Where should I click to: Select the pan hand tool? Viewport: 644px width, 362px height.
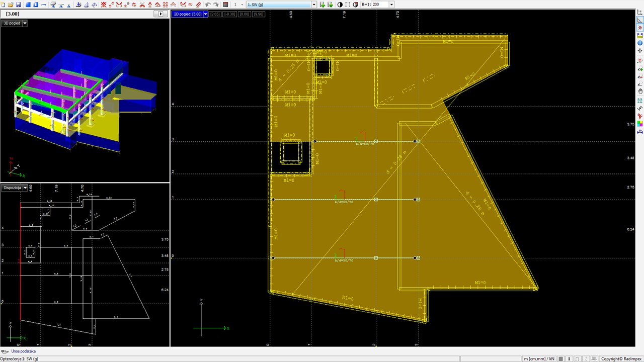pos(640,91)
